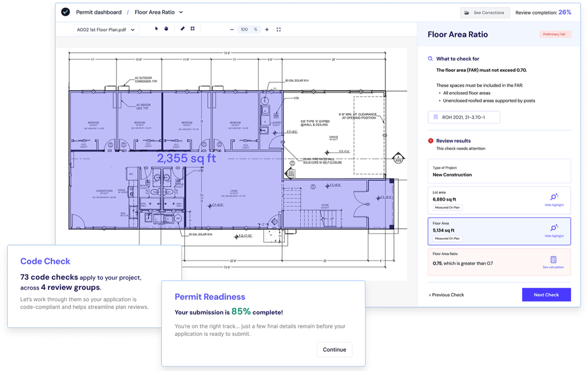Go to Permit dashboard breadcrumb
This screenshot has width=588, height=371.
click(x=98, y=12)
